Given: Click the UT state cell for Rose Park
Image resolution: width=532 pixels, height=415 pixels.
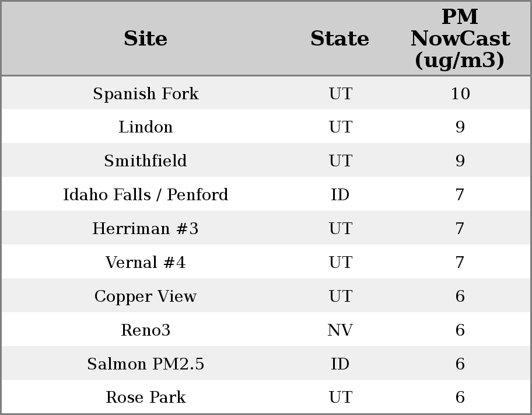Looking at the screenshot, I should [340, 397].
